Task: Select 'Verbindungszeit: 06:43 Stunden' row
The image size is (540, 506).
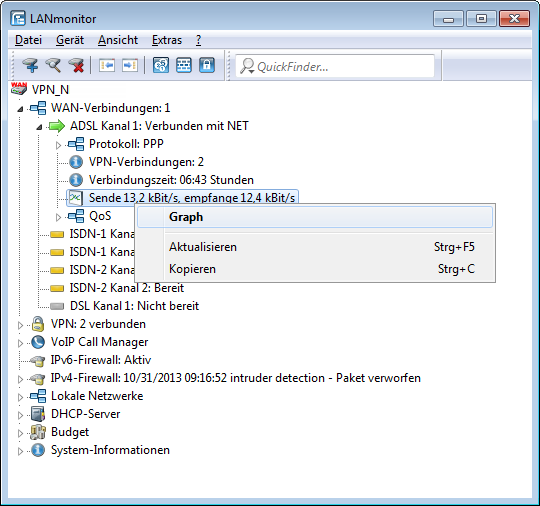Action: (x=171, y=180)
